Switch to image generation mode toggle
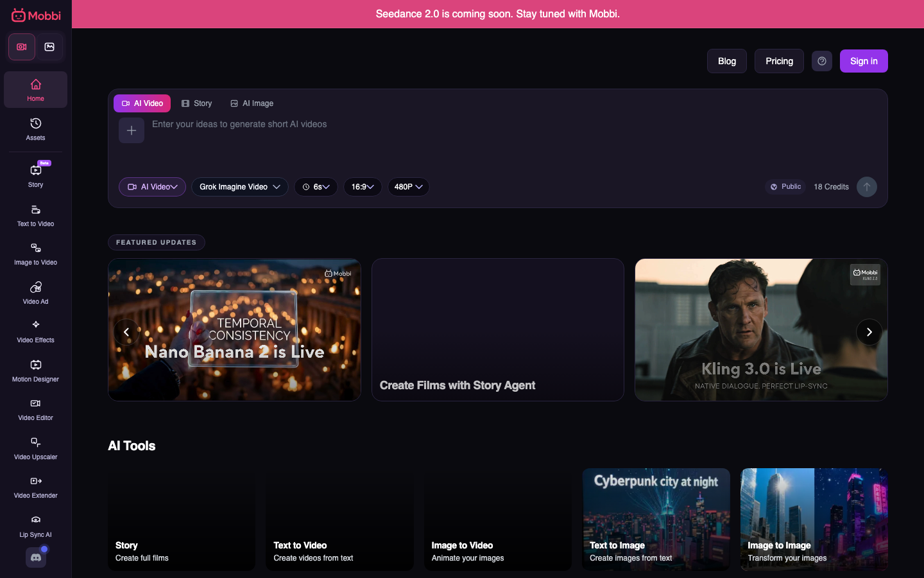Screen dimensions: 924x578 coord(50,47)
